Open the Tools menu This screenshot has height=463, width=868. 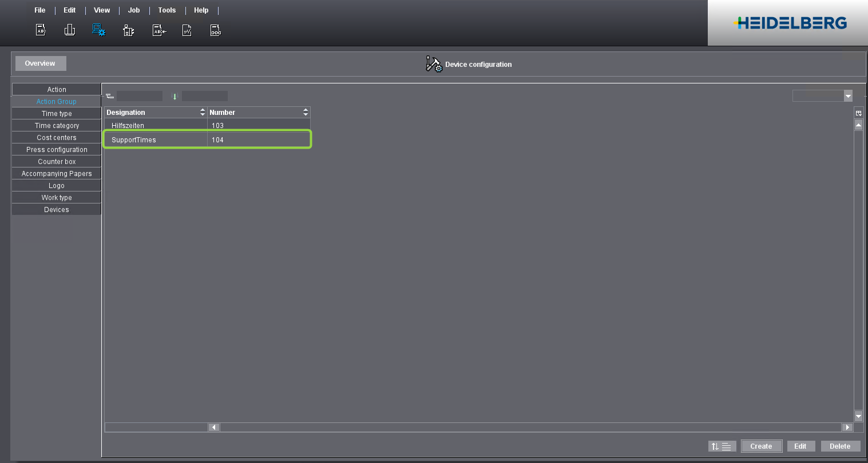coord(167,10)
